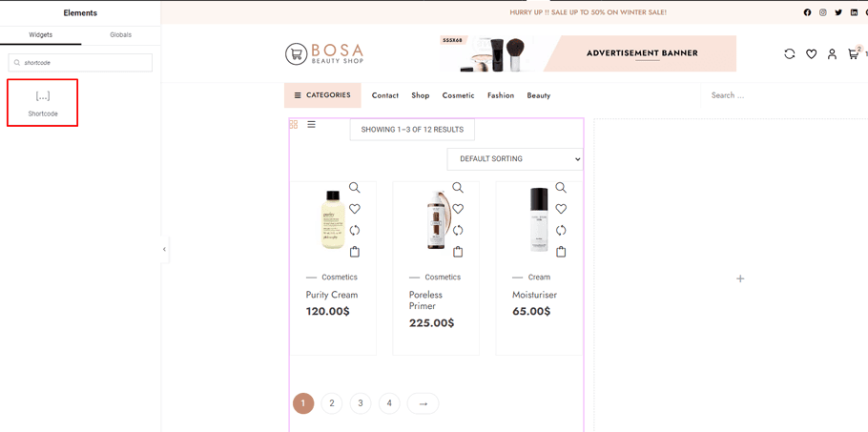Collapse the Elements side panel
This screenshot has height=432, width=868.
click(x=164, y=250)
